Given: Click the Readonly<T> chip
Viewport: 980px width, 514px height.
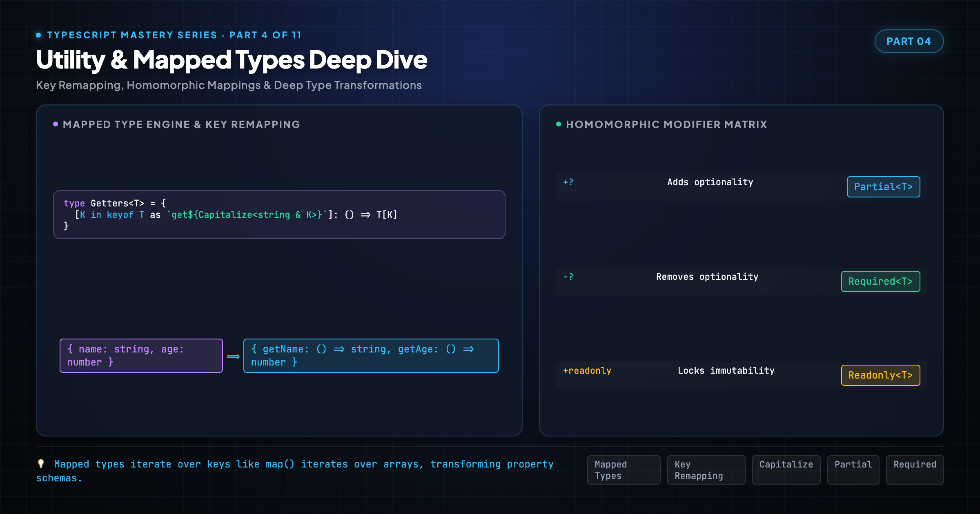Looking at the screenshot, I should tap(880, 375).
